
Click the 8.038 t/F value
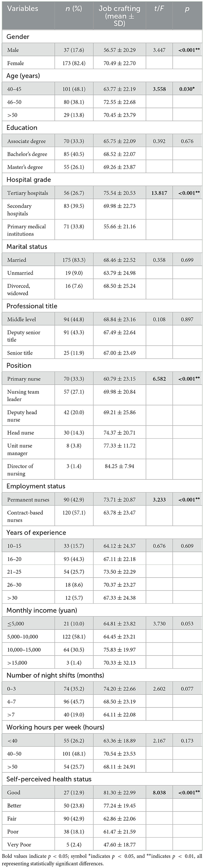(x=159, y=792)
